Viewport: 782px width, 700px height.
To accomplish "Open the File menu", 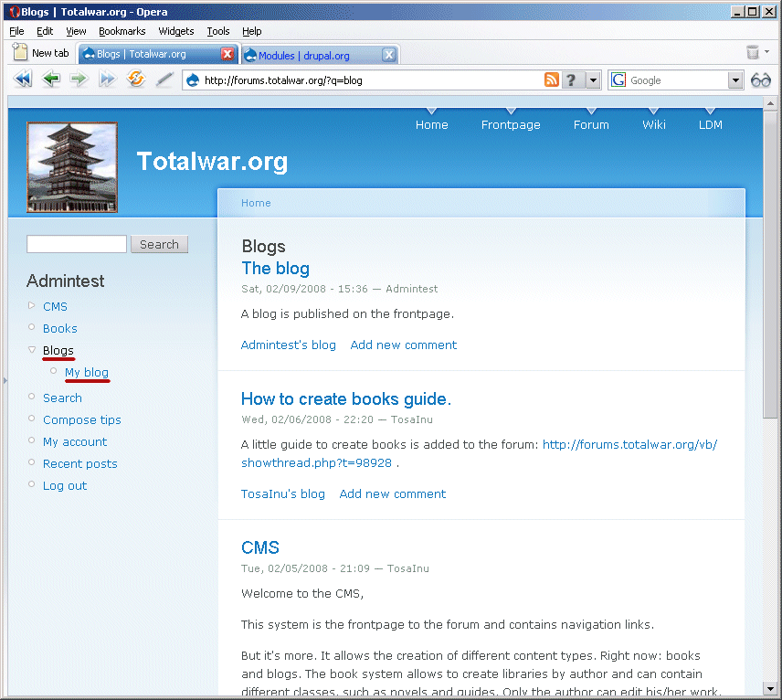I will 16,31.
